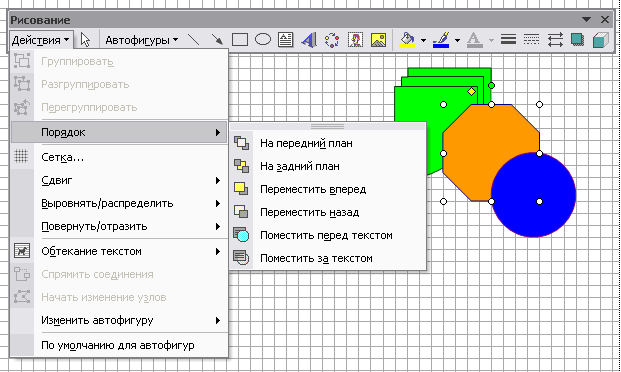Click the Сетка grid icon
The height and width of the screenshot is (372, 621).
pos(21,156)
